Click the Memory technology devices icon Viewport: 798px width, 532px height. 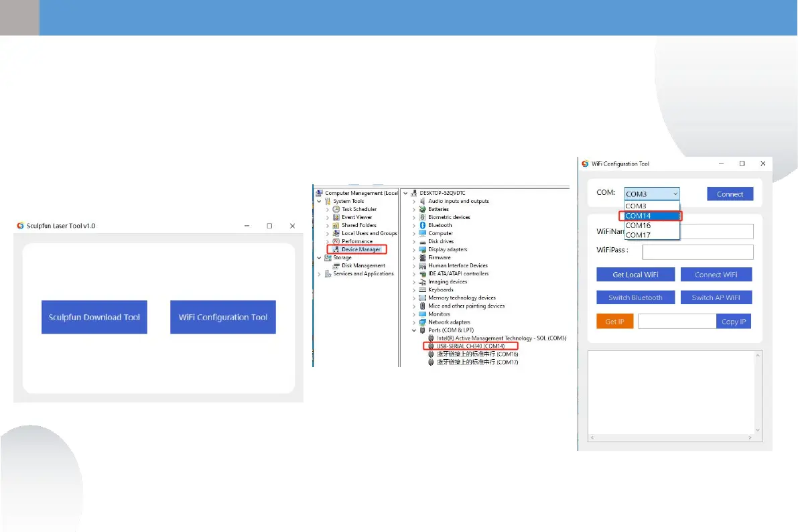(422, 297)
